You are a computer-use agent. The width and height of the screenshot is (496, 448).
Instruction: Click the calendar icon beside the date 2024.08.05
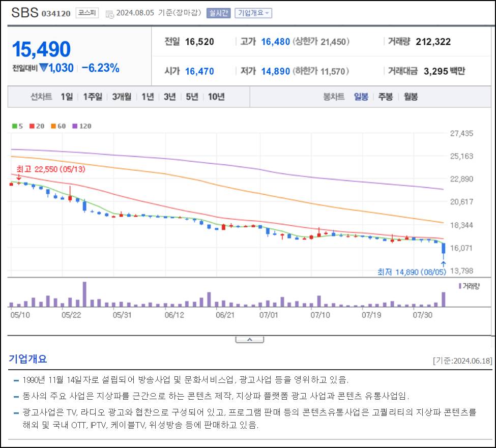point(109,14)
